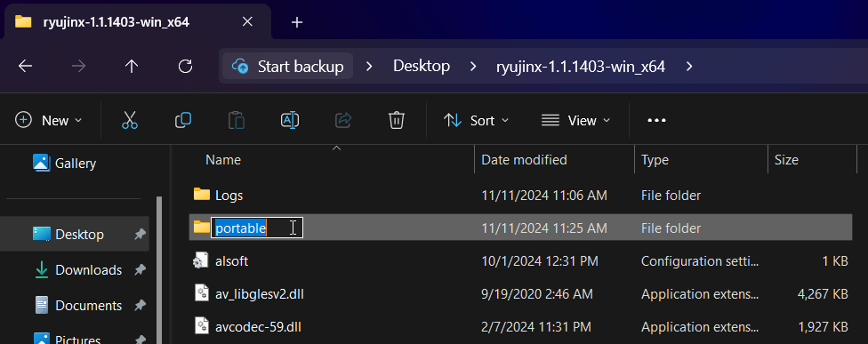Open the New dropdown menu
Viewport: 868px width, 344px height.
point(48,120)
